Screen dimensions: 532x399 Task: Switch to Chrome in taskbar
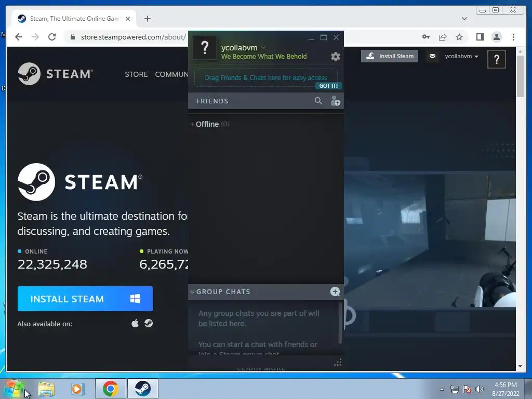click(x=111, y=389)
